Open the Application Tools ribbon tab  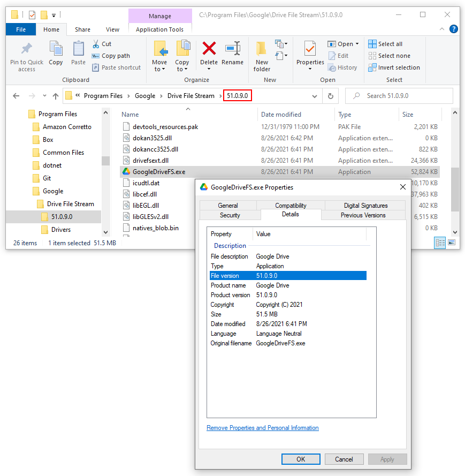point(159,29)
